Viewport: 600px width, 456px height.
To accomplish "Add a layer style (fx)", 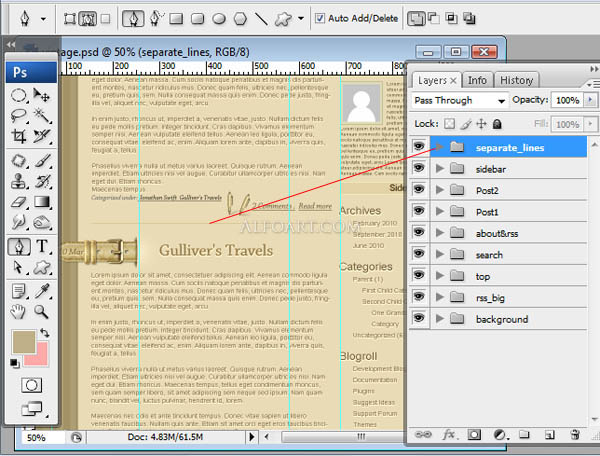I will (x=449, y=435).
